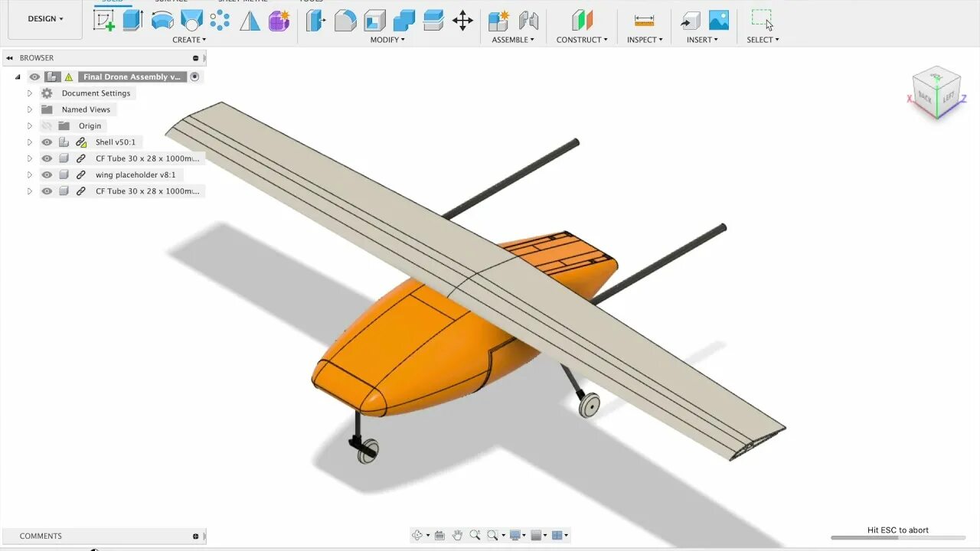This screenshot has width=980, height=551.
Task: Activate the Pan hand tool
Action: [x=457, y=535]
